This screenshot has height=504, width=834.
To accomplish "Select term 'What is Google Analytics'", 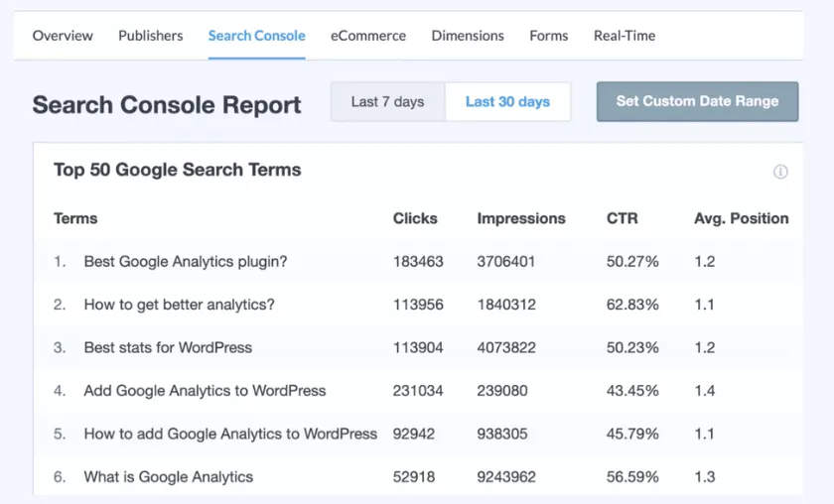I will click(169, 477).
